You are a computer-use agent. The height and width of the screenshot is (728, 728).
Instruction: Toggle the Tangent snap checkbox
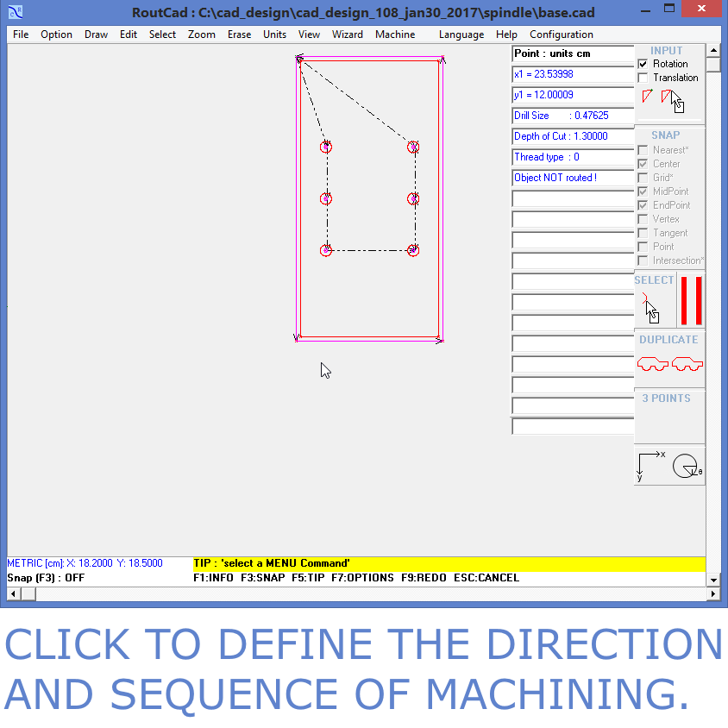[643, 233]
